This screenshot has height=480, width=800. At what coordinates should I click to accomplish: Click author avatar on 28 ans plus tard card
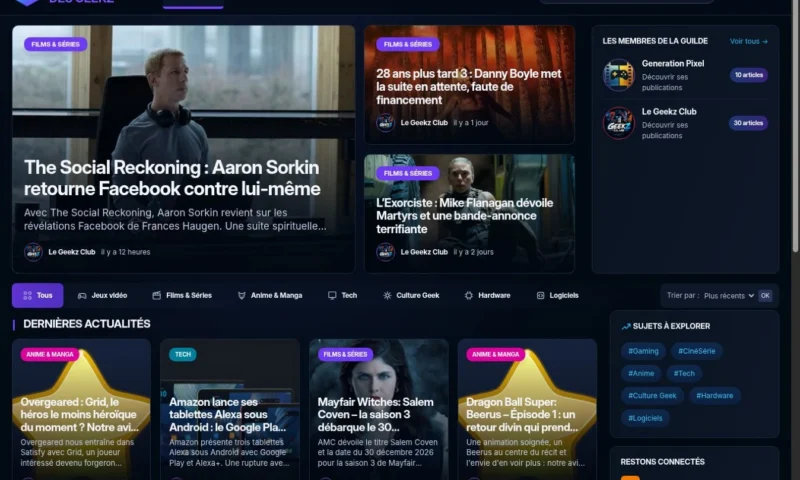(385, 123)
